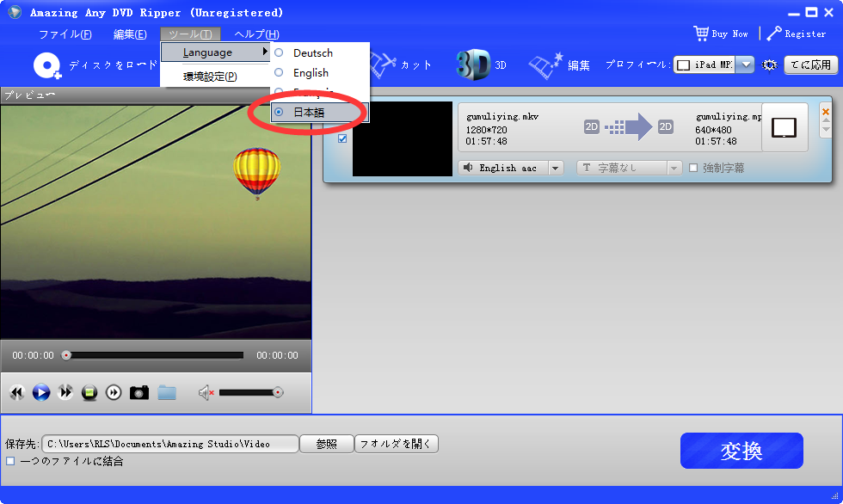Click the black video thumbnail

[403, 138]
